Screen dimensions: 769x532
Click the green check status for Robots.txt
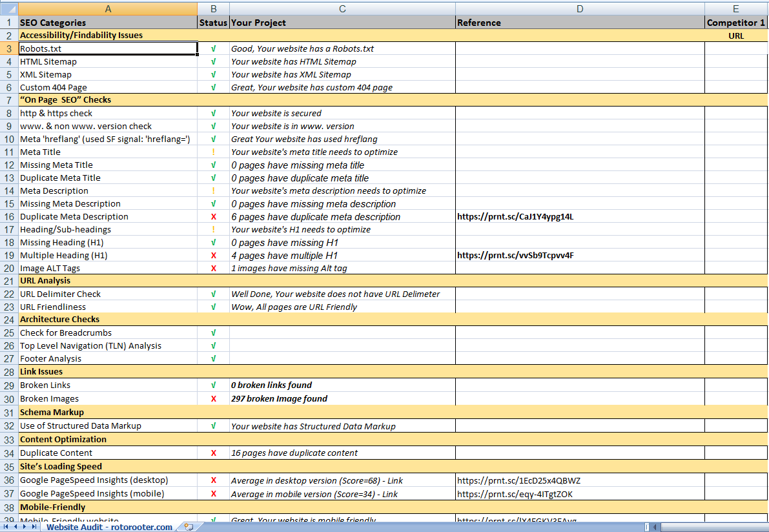pos(213,48)
